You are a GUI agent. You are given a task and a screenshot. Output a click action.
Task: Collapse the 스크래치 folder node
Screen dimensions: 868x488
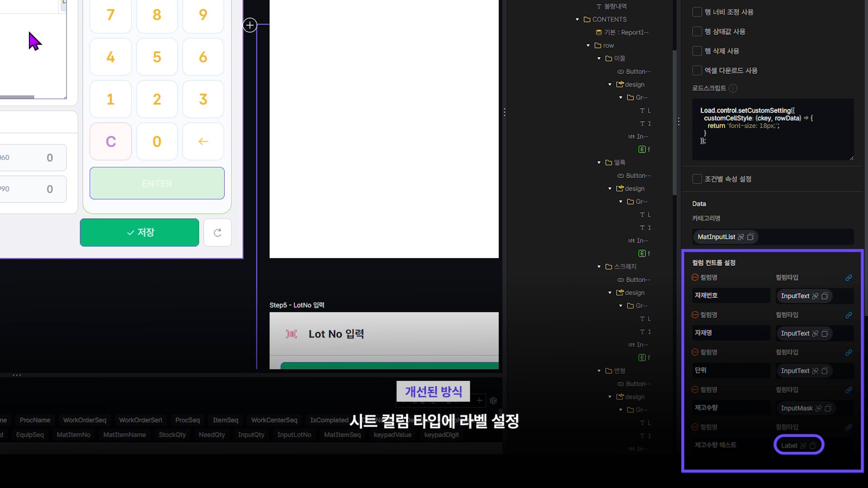[599, 267]
